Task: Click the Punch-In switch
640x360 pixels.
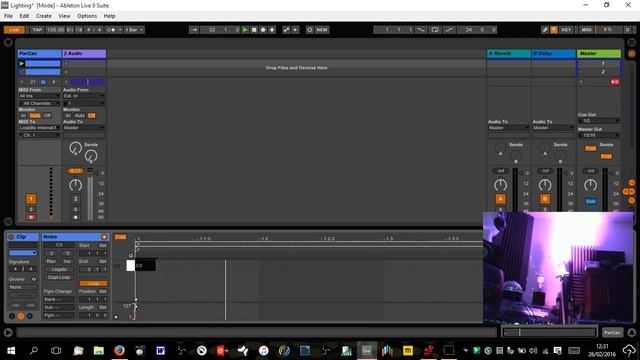Action: coord(421,30)
